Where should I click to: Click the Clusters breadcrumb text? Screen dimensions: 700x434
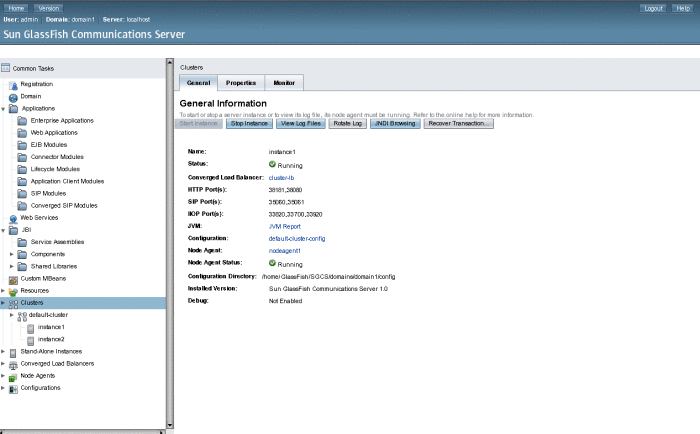pyautogui.click(x=192, y=67)
